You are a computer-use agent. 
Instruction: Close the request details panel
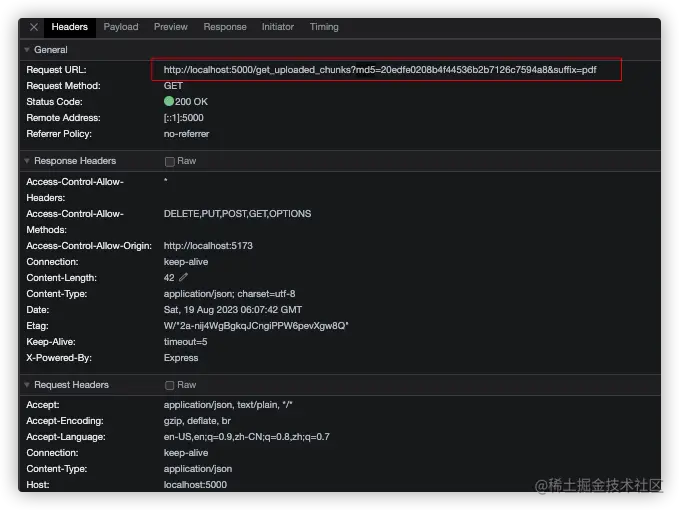point(34,27)
